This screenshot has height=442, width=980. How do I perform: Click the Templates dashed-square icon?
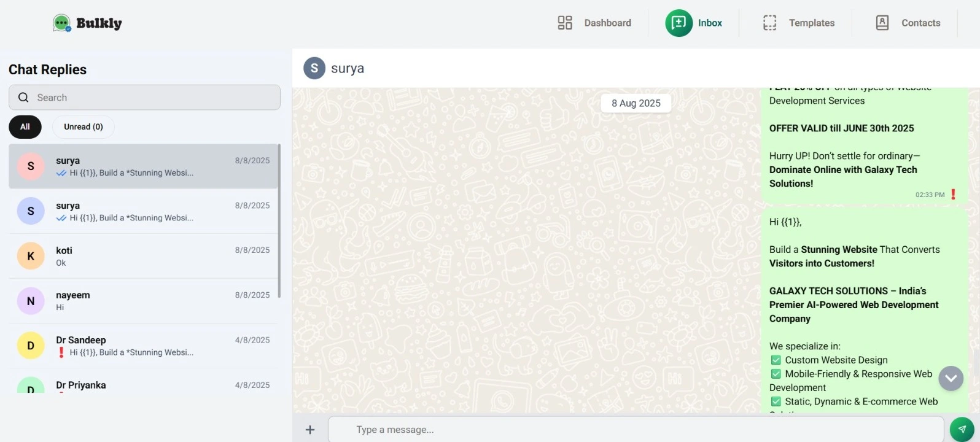point(769,23)
